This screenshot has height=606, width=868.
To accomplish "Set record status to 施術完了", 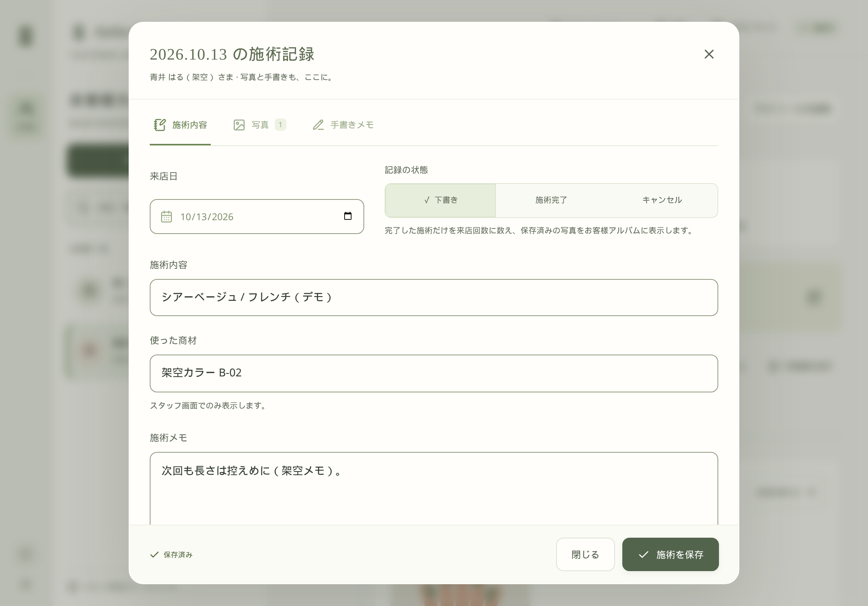I will point(551,200).
